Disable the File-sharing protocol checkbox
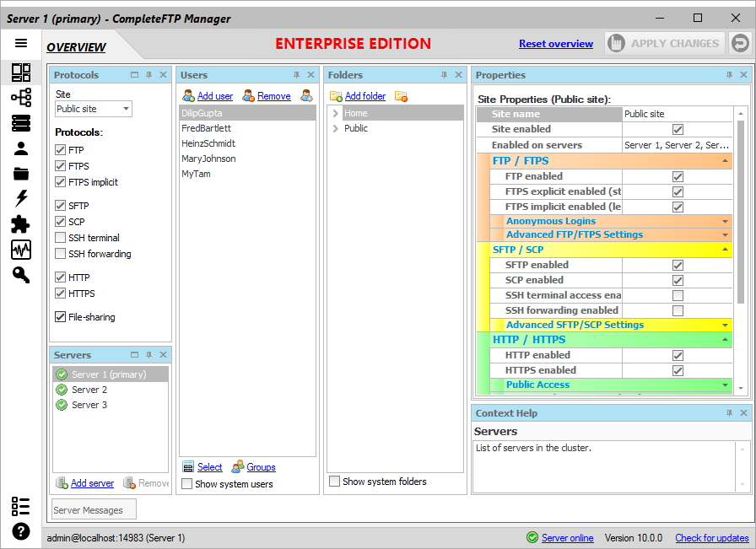 60,316
